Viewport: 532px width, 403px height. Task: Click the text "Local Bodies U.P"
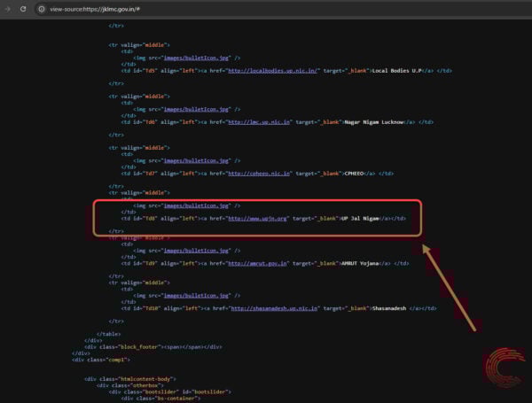pyautogui.click(x=396, y=71)
